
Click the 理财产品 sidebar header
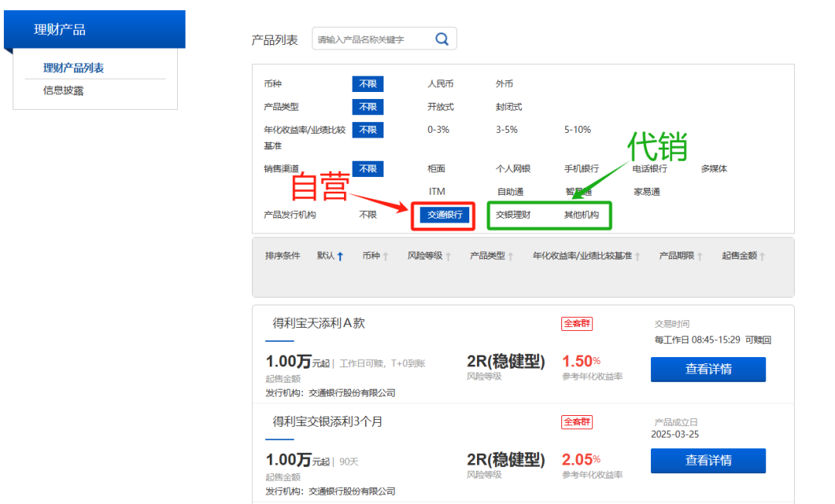pyautogui.click(x=95, y=29)
